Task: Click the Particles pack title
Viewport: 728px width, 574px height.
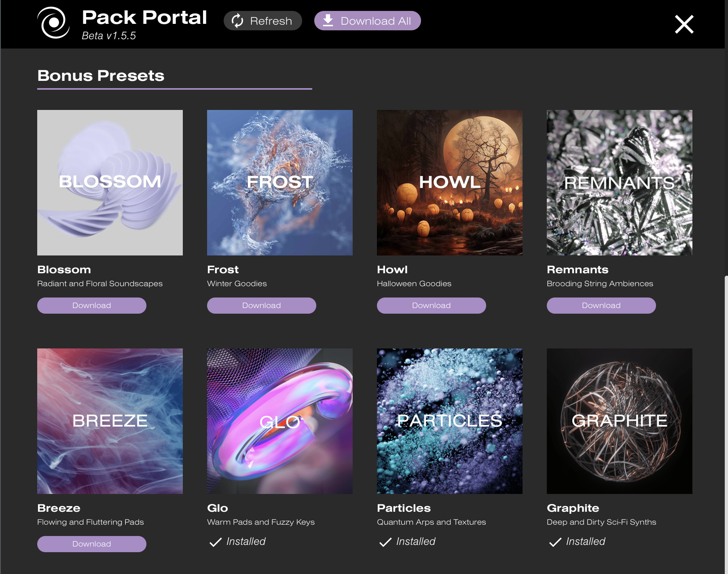Action: [404, 508]
